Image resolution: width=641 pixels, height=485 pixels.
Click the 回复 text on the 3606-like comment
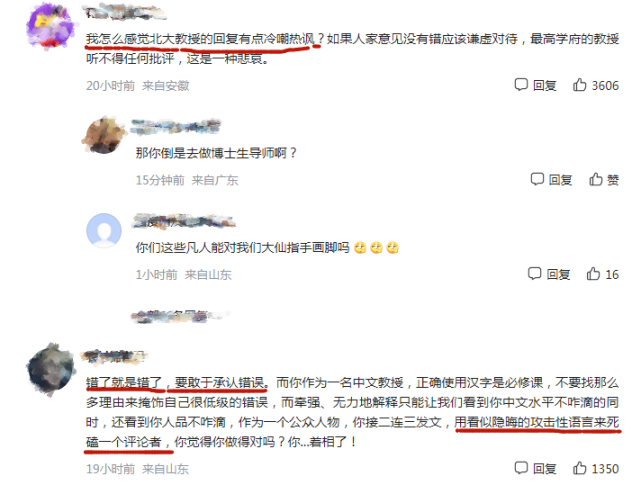tap(545, 85)
